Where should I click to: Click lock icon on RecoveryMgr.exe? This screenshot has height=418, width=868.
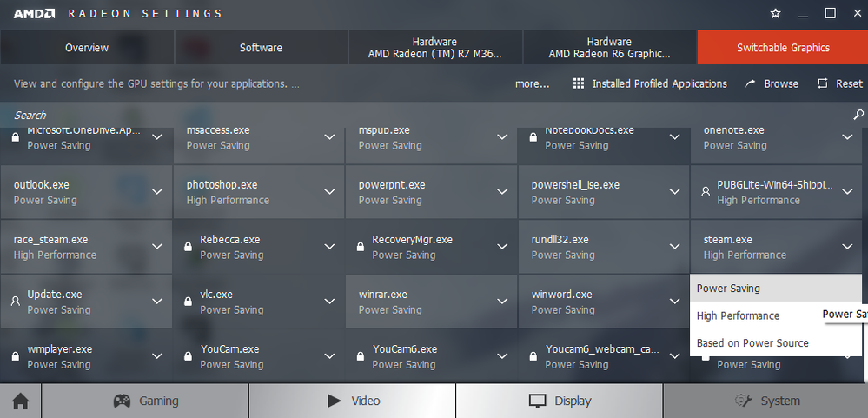pyautogui.click(x=361, y=247)
